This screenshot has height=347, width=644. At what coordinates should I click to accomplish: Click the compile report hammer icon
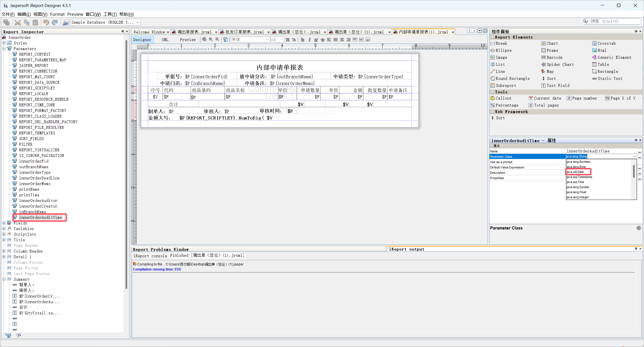225,40
